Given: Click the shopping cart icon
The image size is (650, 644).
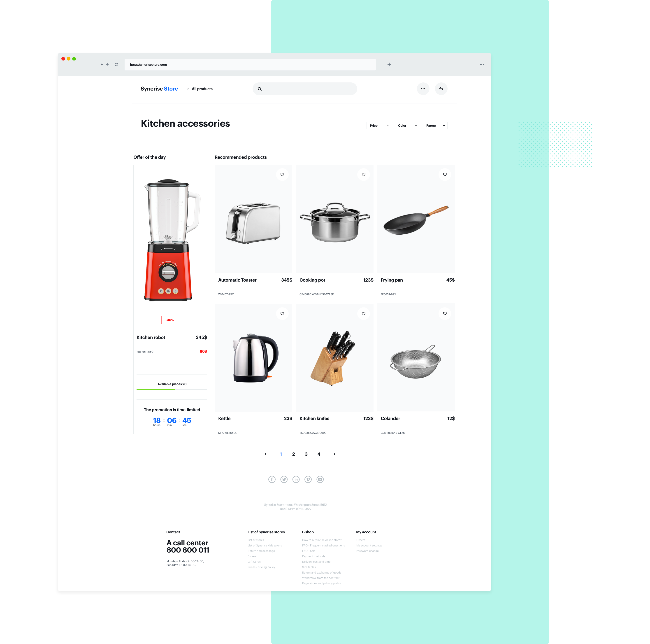Looking at the screenshot, I should (441, 89).
